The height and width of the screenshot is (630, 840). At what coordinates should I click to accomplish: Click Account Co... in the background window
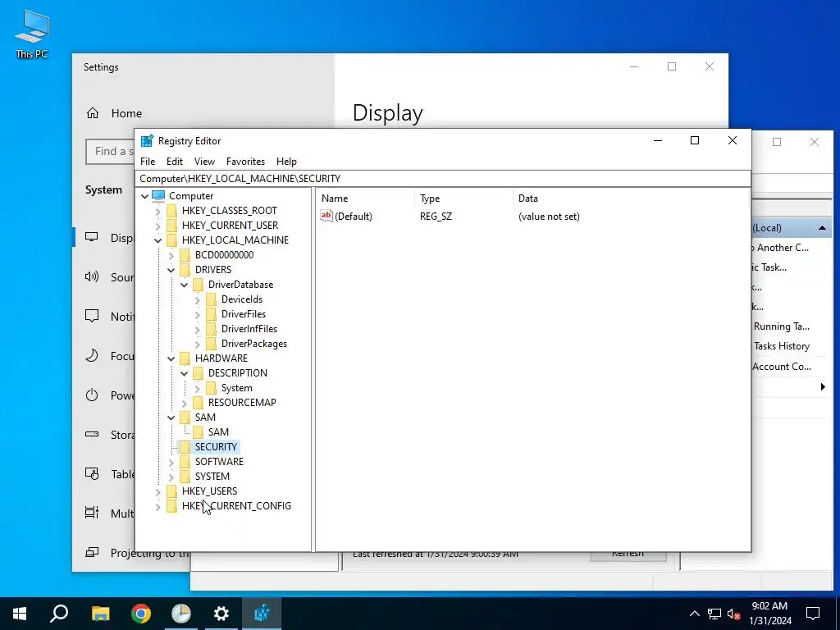coord(782,367)
